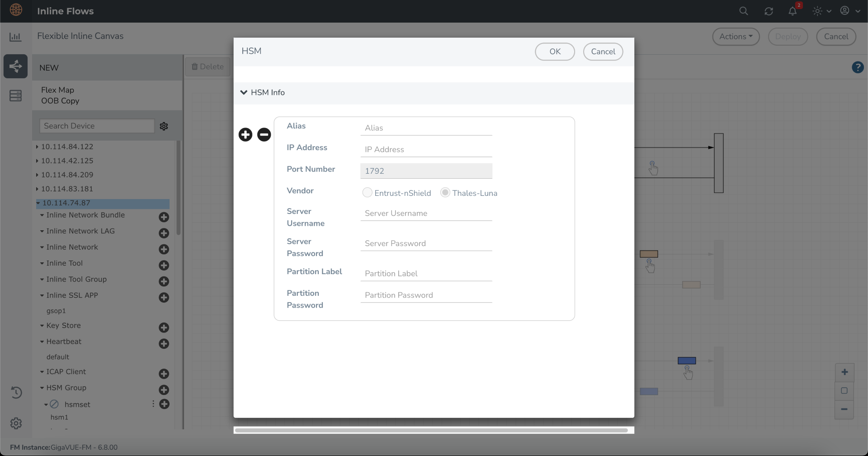Open the Actions dropdown menu
This screenshot has height=456, width=868.
(x=736, y=37)
